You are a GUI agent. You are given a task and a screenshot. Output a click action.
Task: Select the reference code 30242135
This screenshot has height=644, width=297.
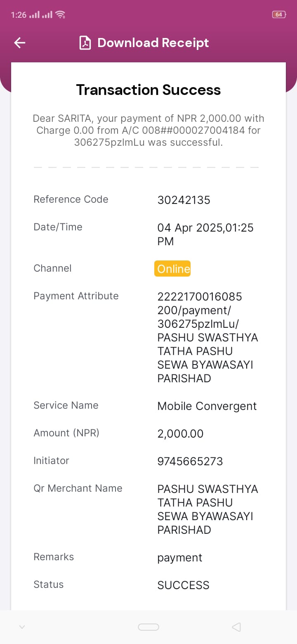coord(184,200)
